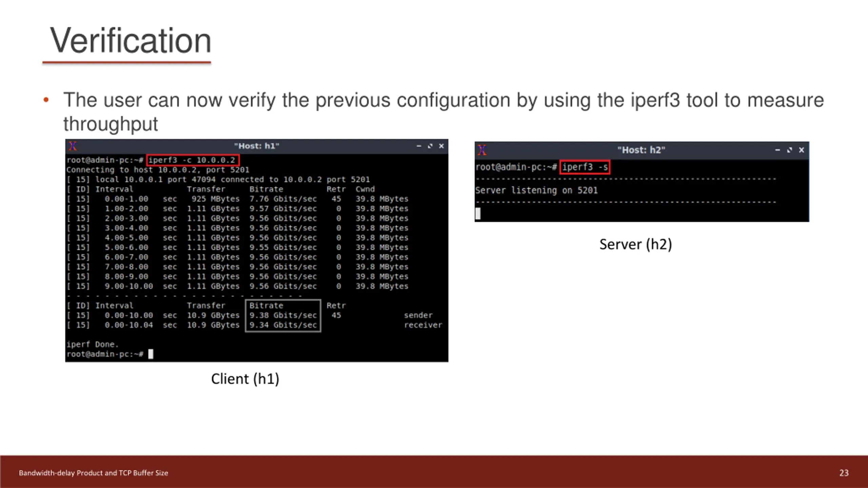
Task: Click the Retr value "45" in first interval
Action: [336, 199]
